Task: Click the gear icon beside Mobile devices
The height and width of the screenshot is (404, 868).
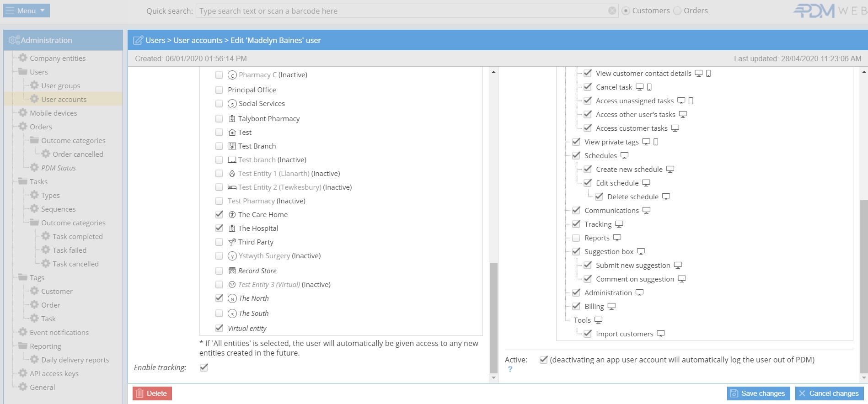Action: pyautogui.click(x=23, y=113)
